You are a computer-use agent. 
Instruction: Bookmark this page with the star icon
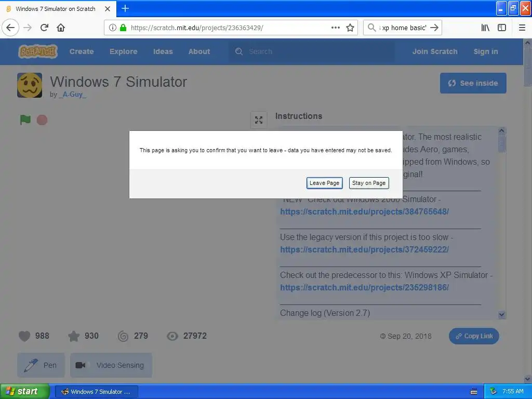[350, 28]
